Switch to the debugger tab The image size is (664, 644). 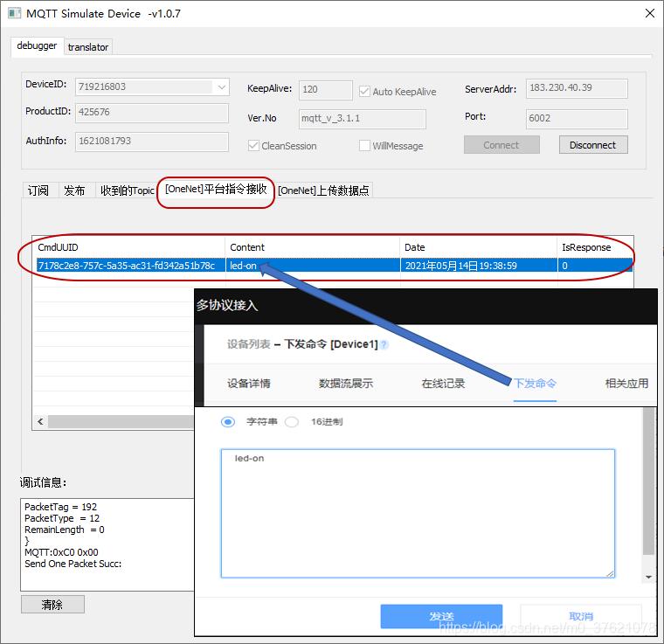tap(37, 45)
